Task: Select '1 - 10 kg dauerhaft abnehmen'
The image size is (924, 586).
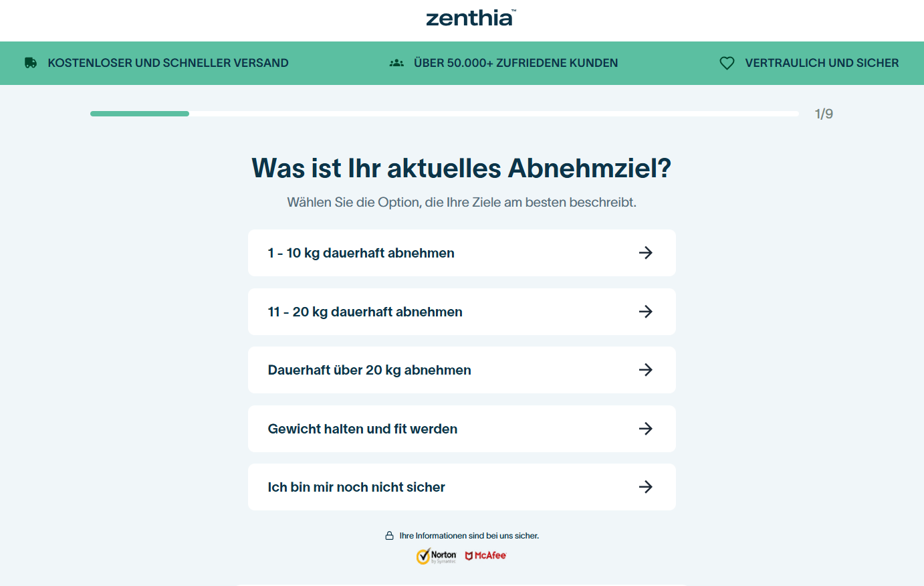Action: [361, 253]
